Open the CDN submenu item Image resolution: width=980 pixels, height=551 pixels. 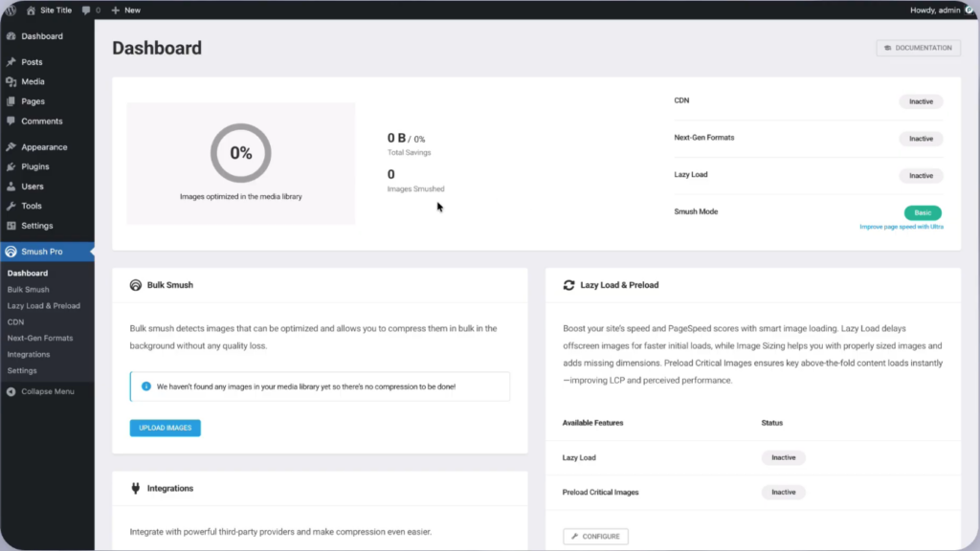pyautogui.click(x=15, y=321)
